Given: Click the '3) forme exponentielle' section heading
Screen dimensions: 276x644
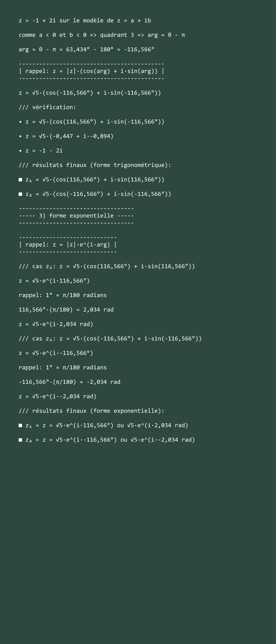Looking at the screenshot, I should click(x=76, y=216).
